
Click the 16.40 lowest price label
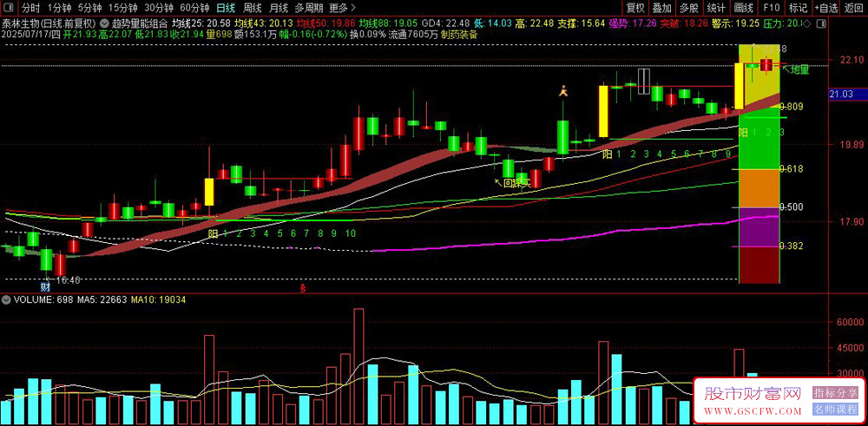coord(68,280)
